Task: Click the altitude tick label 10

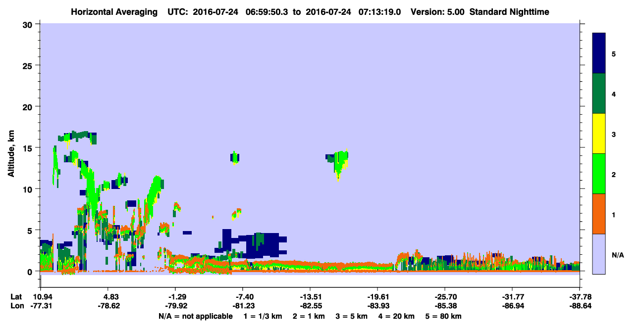Action: [x=29, y=189]
